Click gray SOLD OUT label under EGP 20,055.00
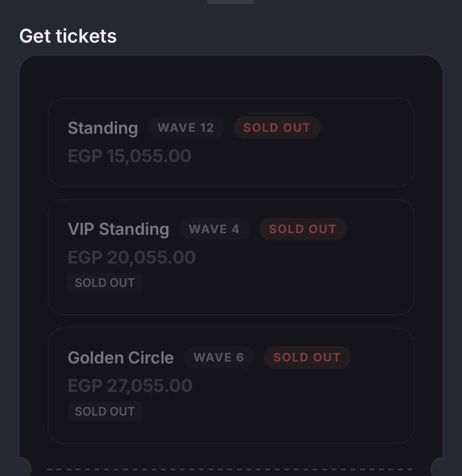Screen dimensions: 462x476 click(105, 283)
